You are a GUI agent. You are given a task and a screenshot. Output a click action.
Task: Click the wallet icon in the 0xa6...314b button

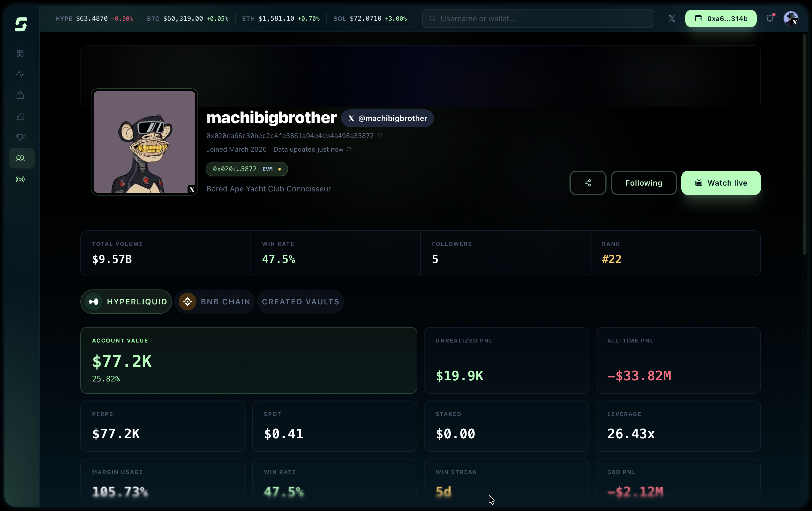[699, 19]
